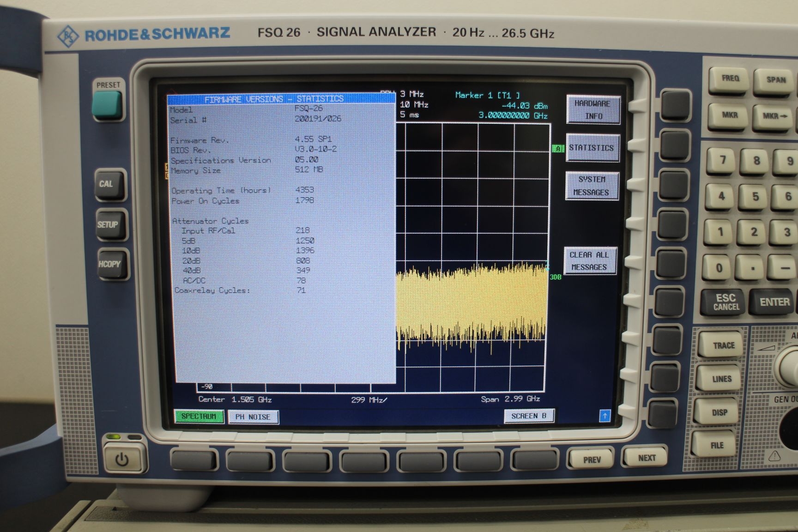Choose the CLEAR ALL MESSAGES softkey
Image resolution: width=798 pixels, height=532 pixels.
590,261
